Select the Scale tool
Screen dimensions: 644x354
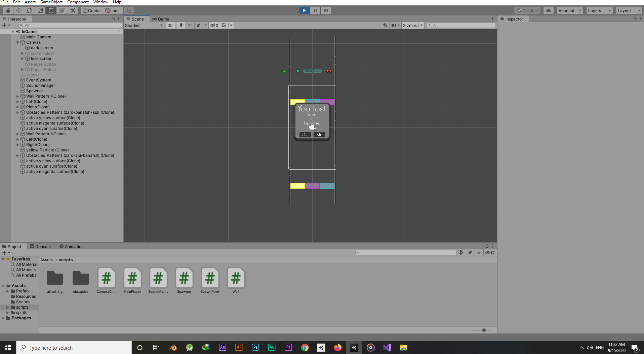tap(40, 10)
